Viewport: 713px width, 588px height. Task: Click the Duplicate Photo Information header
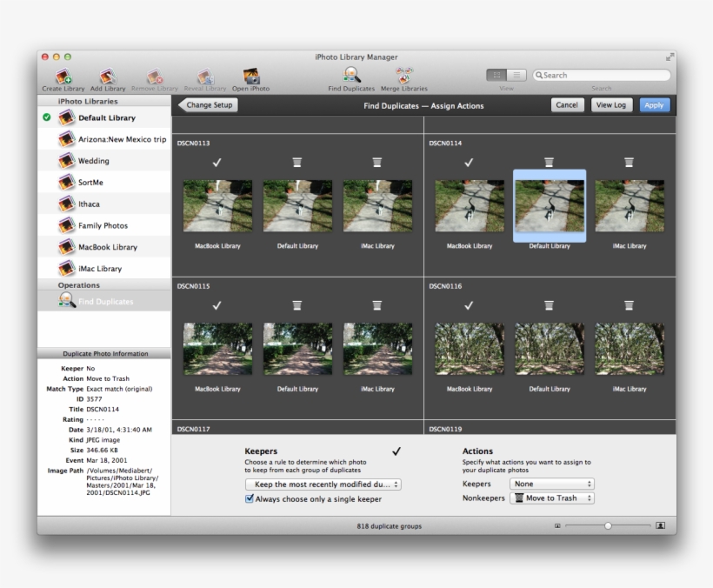tap(105, 353)
